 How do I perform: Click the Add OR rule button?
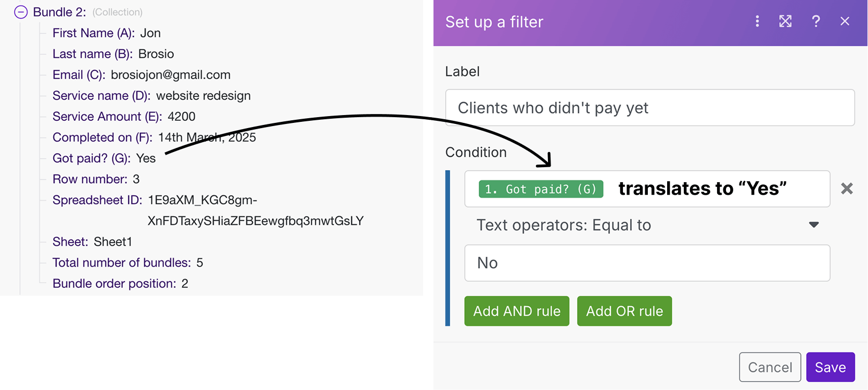pos(624,311)
